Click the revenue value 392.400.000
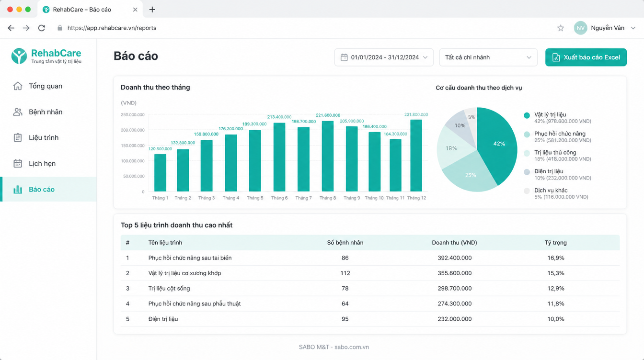Viewport: 644px width, 360px height. click(x=455, y=258)
